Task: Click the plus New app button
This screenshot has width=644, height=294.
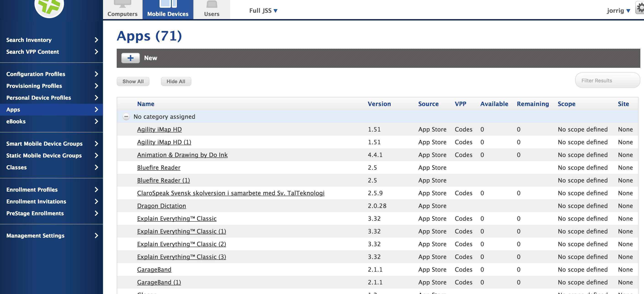Action: pyautogui.click(x=130, y=58)
